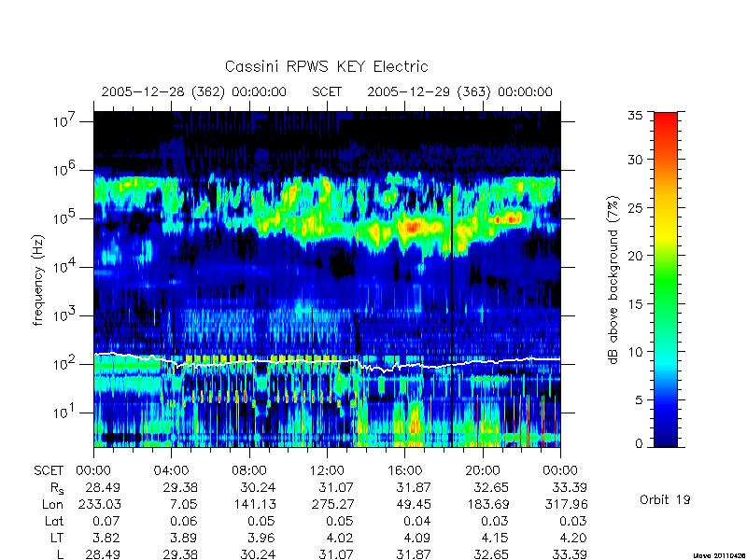
Task: Click the color bar tick value 25
Action: tap(635, 207)
